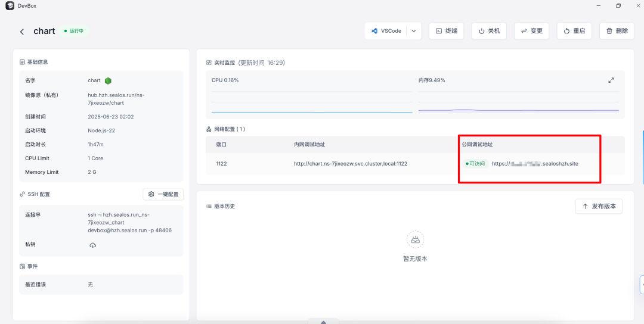Click the 运行中 running status badge
This screenshot has height=324, width=644.
coord(74,31)
